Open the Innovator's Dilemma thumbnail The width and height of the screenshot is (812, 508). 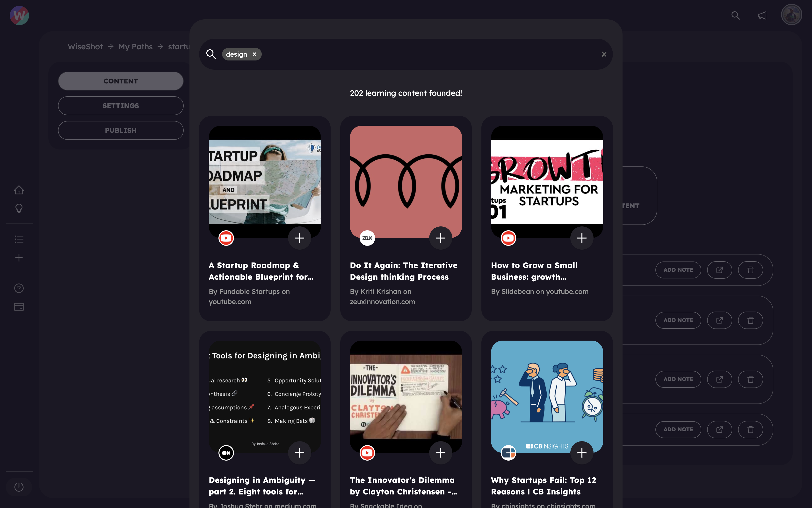coord(406,396)
